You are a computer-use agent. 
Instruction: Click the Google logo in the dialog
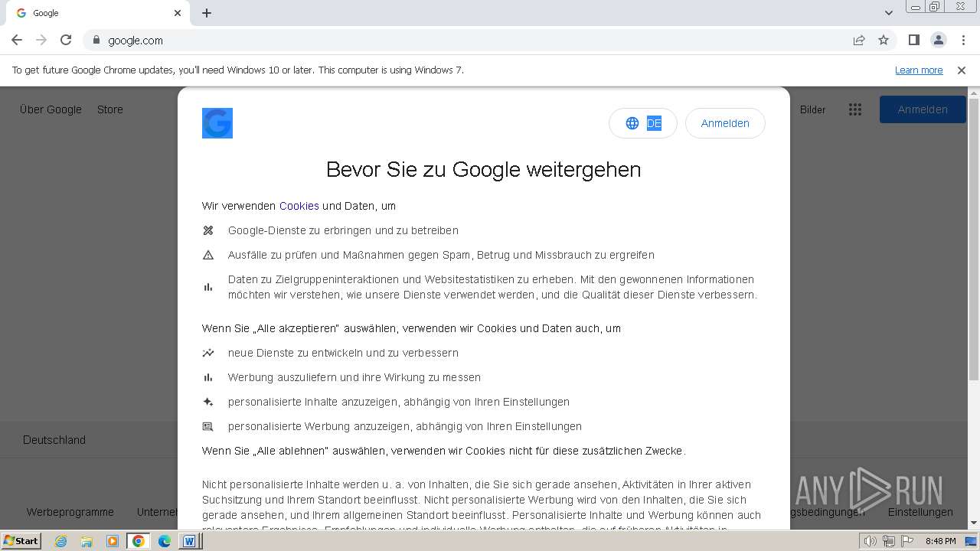217,123
